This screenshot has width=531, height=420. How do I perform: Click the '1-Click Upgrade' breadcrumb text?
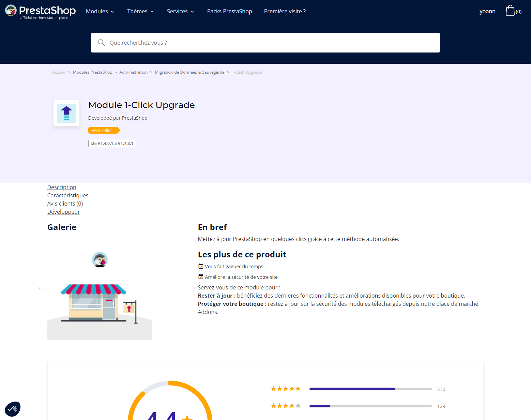coord(247,72)
